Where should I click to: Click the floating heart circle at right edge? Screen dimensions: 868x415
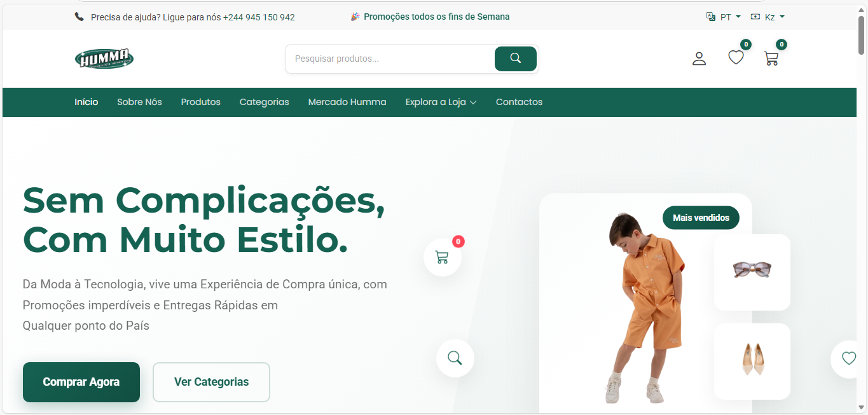tap(849, 359)
